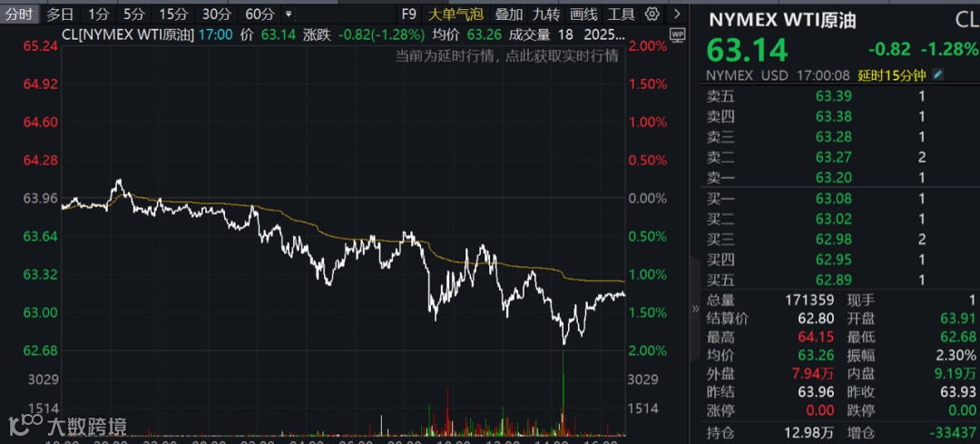The width and height of the screenshot is (980, 444).
Task: Select the 15分 period tab
Action: (172, 14)
